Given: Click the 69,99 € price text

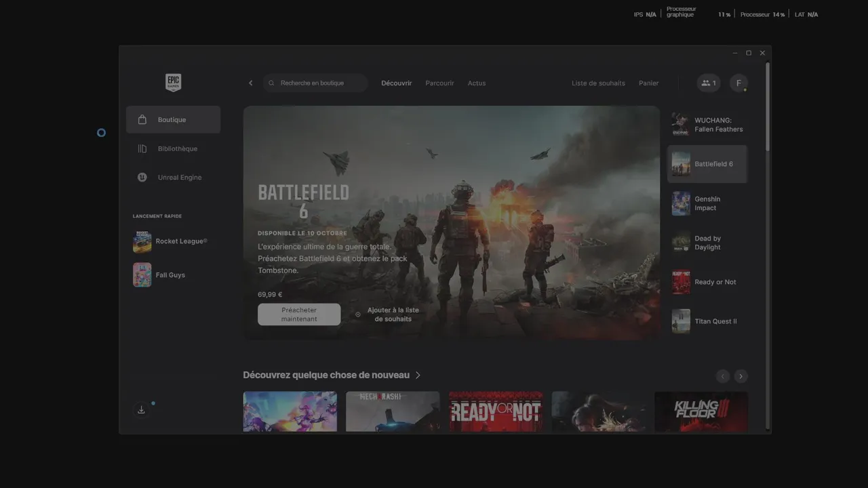Looking at the screenshot, I should (x=270, y=295).
